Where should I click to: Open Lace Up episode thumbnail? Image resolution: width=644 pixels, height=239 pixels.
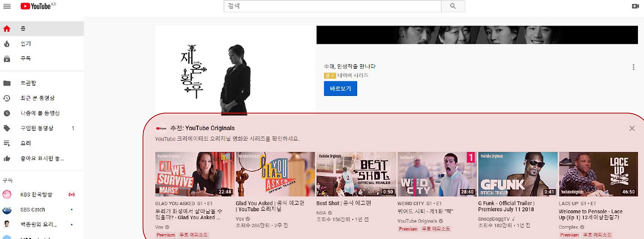[x=599, y=174]
